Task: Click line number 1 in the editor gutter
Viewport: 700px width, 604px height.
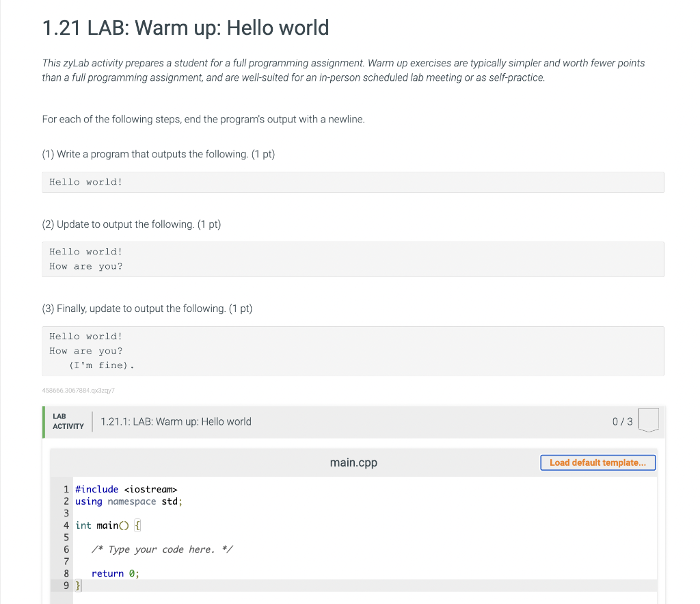Action: (66, 489)
